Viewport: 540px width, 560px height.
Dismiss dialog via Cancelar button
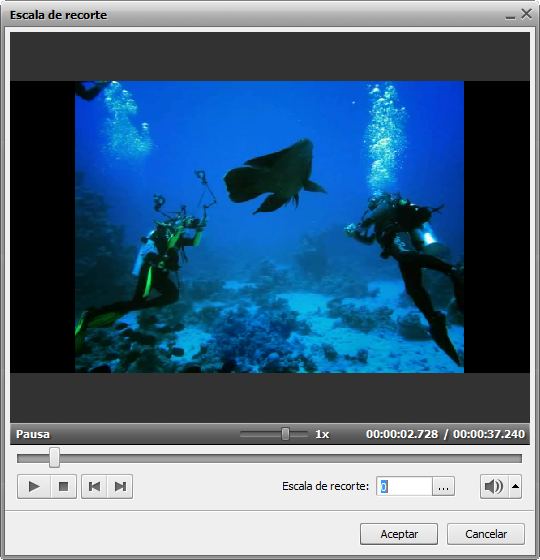point(486,534)
